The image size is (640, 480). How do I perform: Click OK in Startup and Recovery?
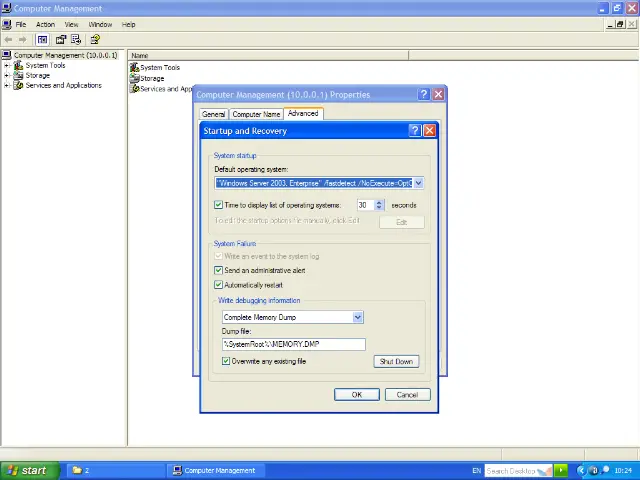tap(357, 395)
